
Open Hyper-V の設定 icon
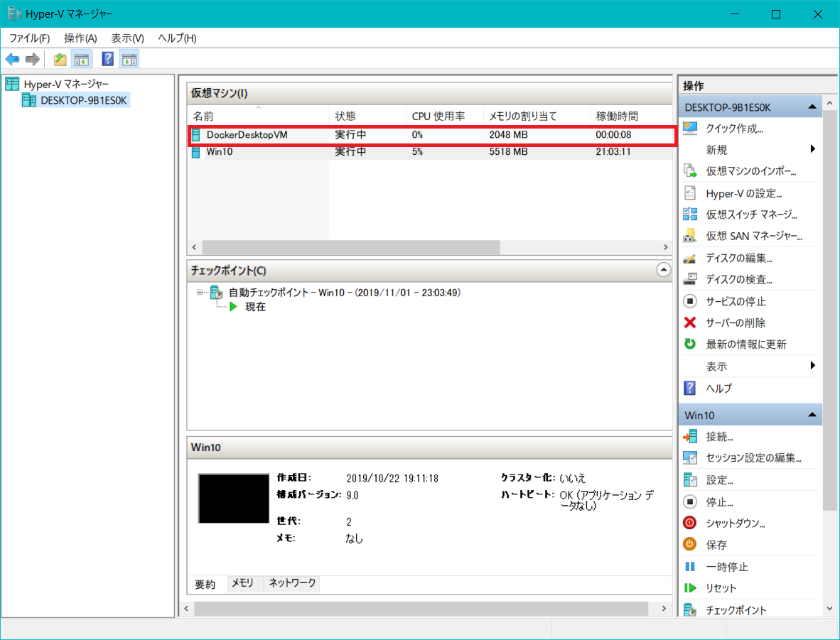[690, 192]
